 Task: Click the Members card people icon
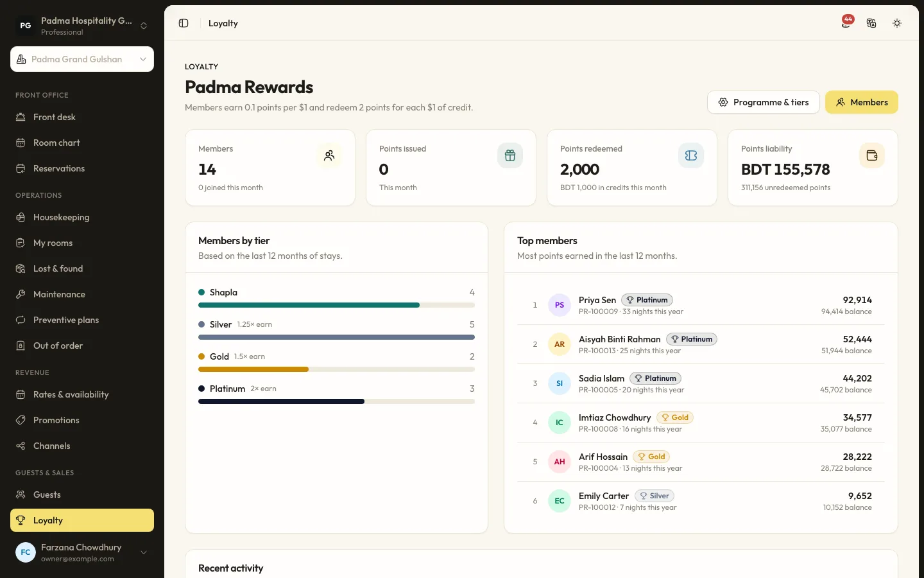click(x=329, y=155)
